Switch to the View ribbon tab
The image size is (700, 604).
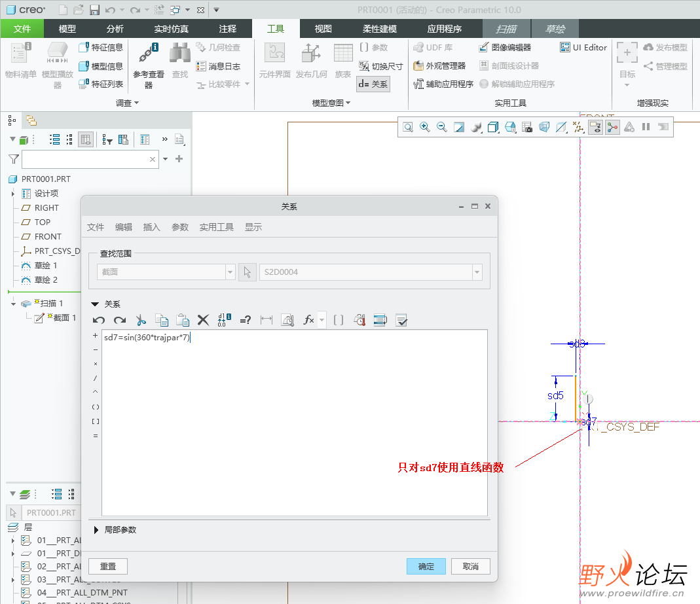[x=323, y=29]
